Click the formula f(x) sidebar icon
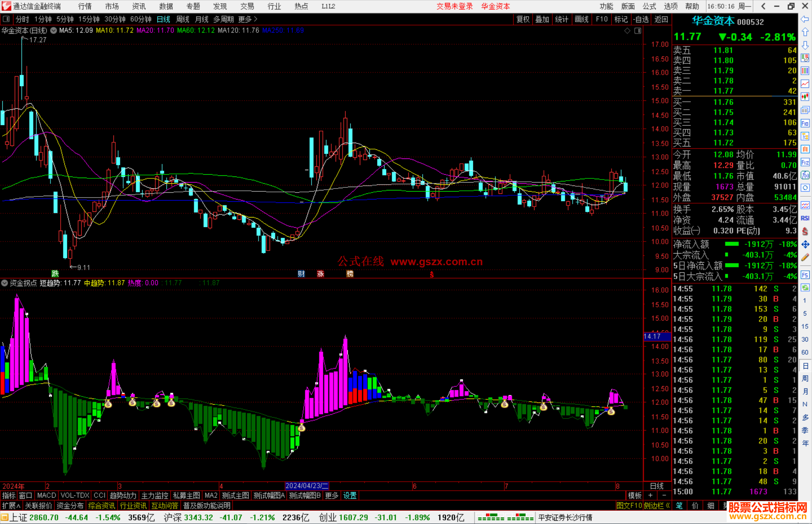Image resolution: width=812 pixels, height=524 pixels. coord(805,175)
